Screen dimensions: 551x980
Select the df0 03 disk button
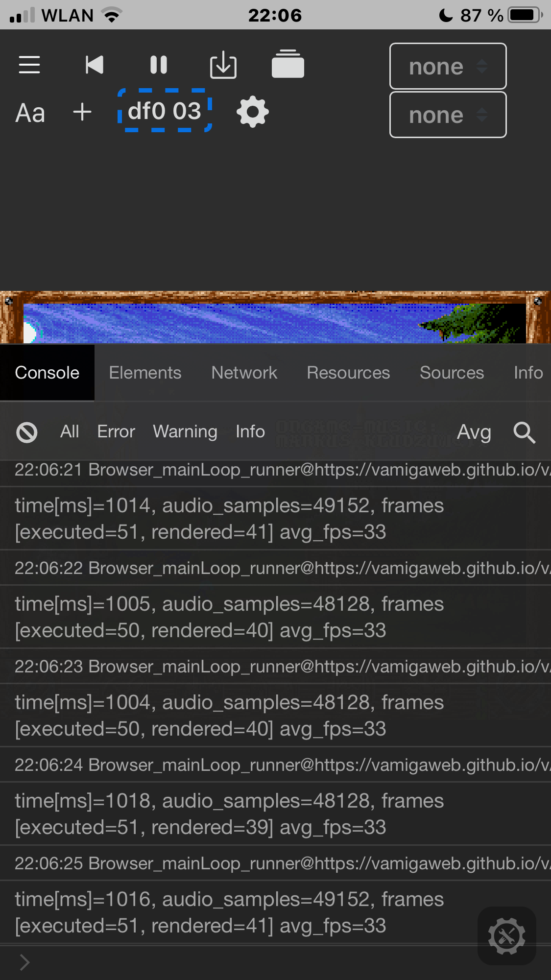pos(165,112)
